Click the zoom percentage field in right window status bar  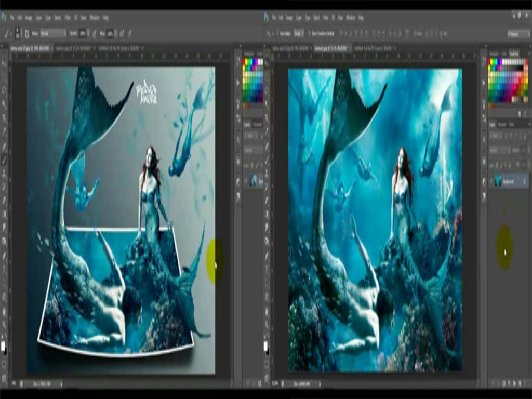pos(276,384)
